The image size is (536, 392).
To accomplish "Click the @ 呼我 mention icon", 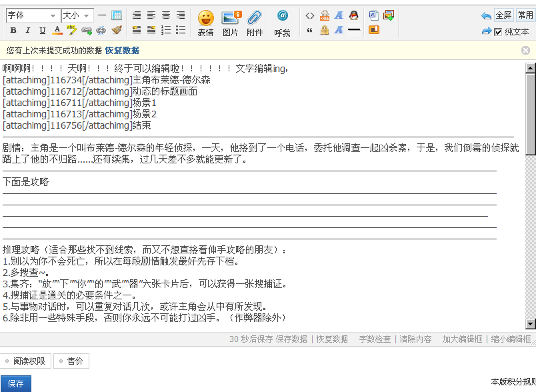I will pos(283,23).
